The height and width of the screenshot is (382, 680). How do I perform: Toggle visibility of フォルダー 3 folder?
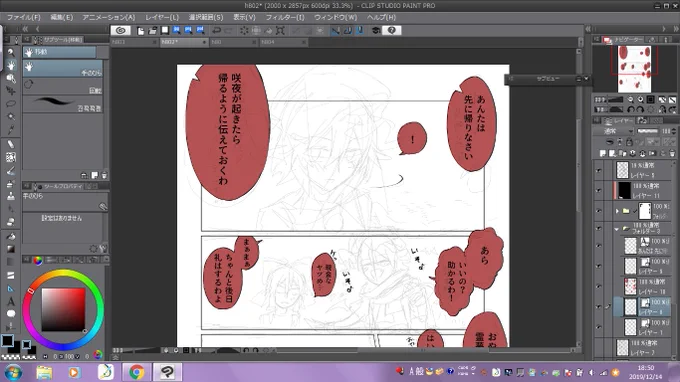pyautogui.click(x=599, y=228)
